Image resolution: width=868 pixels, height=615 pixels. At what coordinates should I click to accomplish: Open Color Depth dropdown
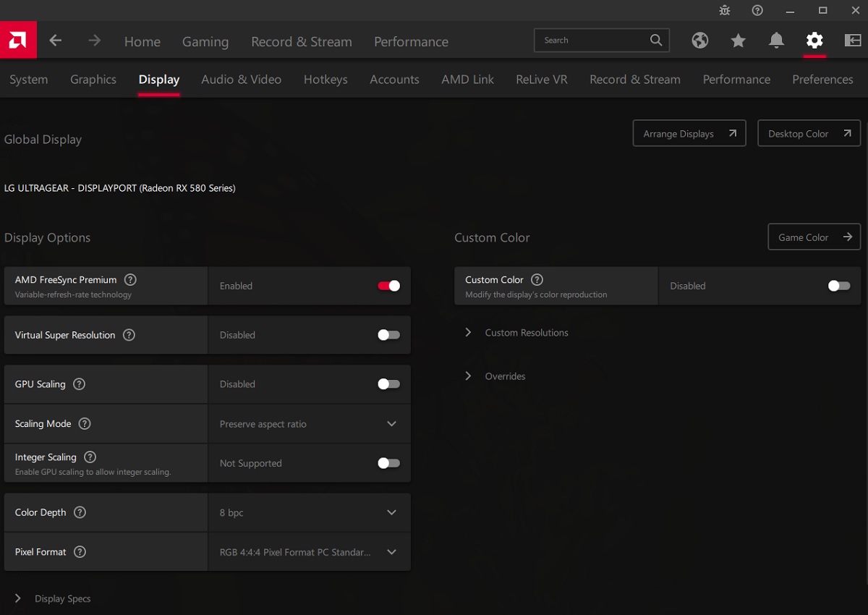310,512
